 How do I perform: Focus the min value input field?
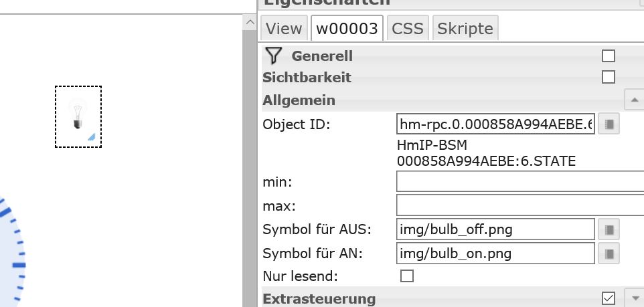pos(519,181)
